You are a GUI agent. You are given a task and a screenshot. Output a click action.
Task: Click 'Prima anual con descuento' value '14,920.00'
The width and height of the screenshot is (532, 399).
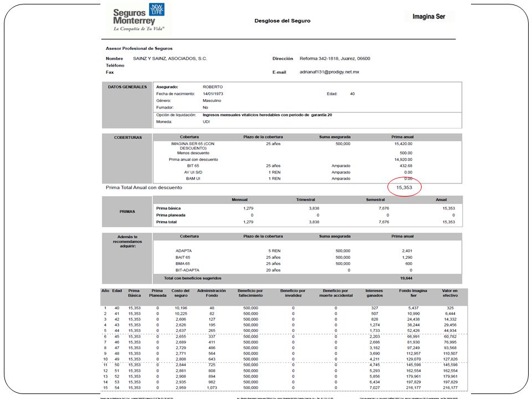pos(403,160)
